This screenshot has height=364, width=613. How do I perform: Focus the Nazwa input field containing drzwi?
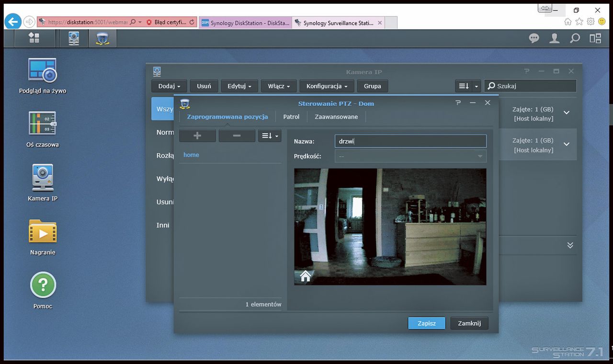pyautogui.click(x=410, y=141)
